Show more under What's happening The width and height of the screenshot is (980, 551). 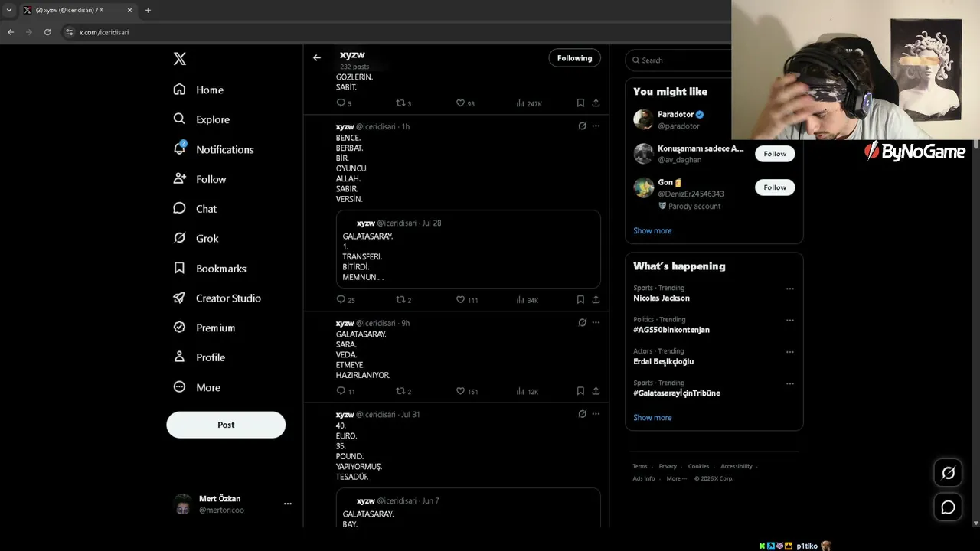coord(652,418)
